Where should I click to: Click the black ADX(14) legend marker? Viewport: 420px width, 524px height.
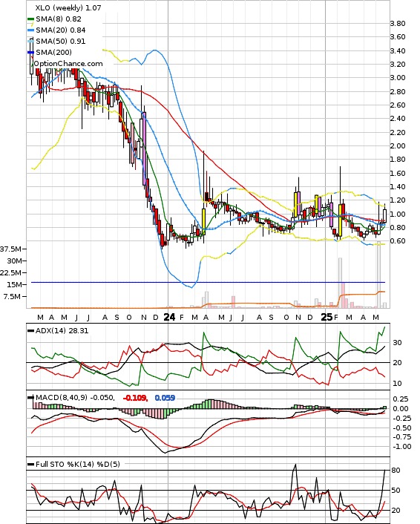coord(30,331)
